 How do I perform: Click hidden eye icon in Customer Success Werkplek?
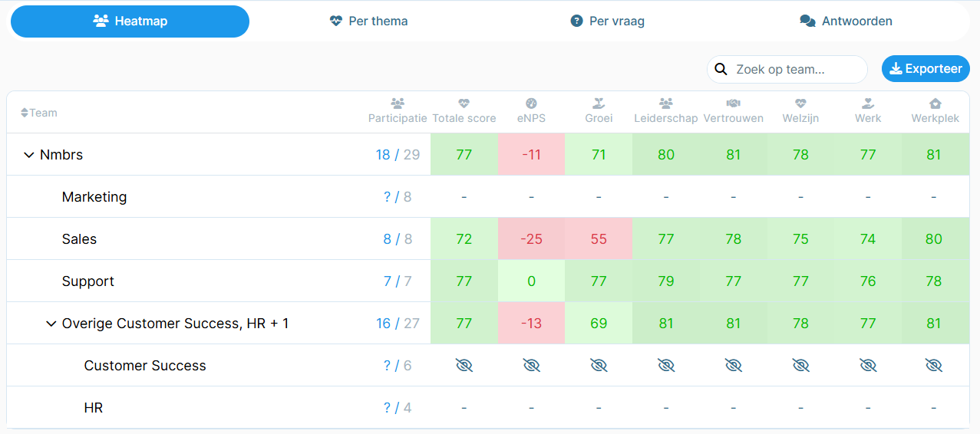coord(934,366)
